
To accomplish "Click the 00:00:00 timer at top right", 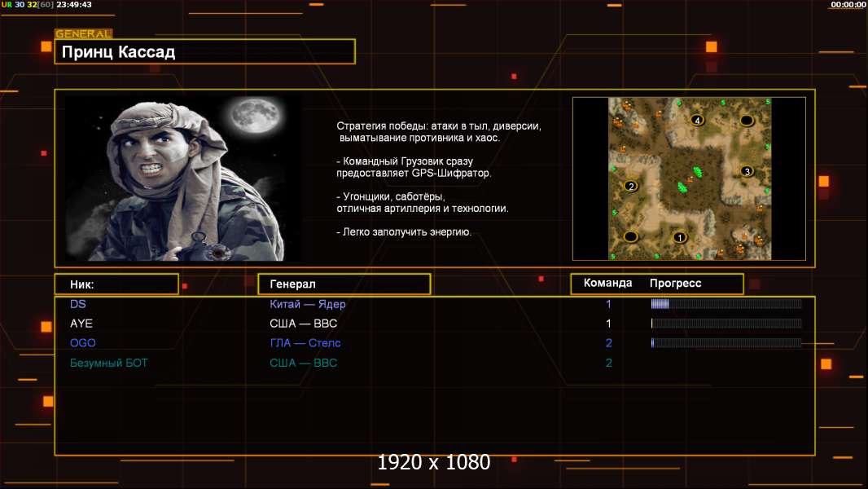I will tap(848, 4).
